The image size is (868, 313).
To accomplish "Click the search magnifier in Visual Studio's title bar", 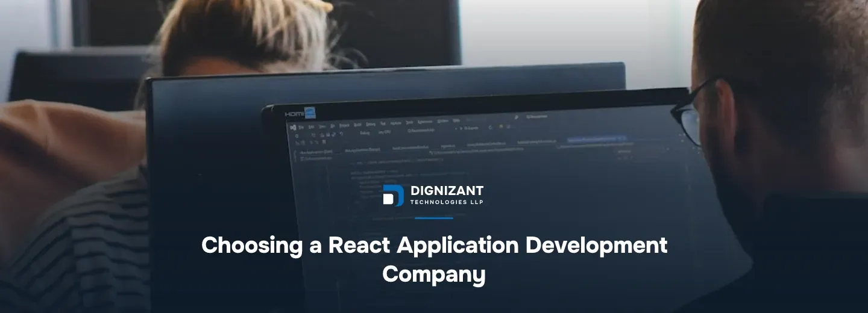I will (517, 117).
